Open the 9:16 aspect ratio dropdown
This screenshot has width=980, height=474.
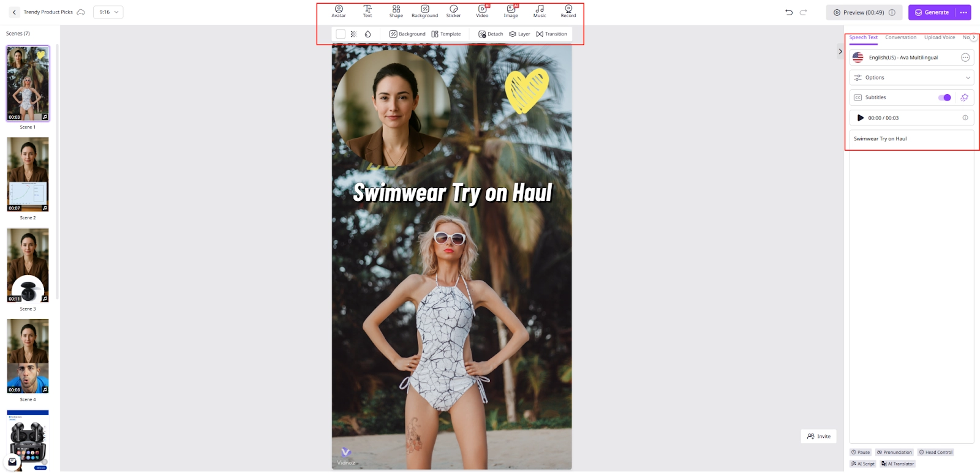[108, 12]
